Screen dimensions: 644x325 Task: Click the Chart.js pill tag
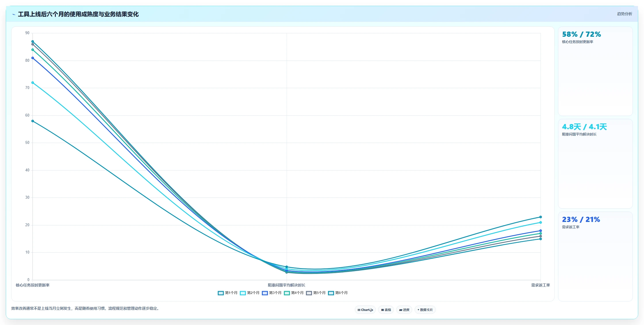click(x=365, y=310)
